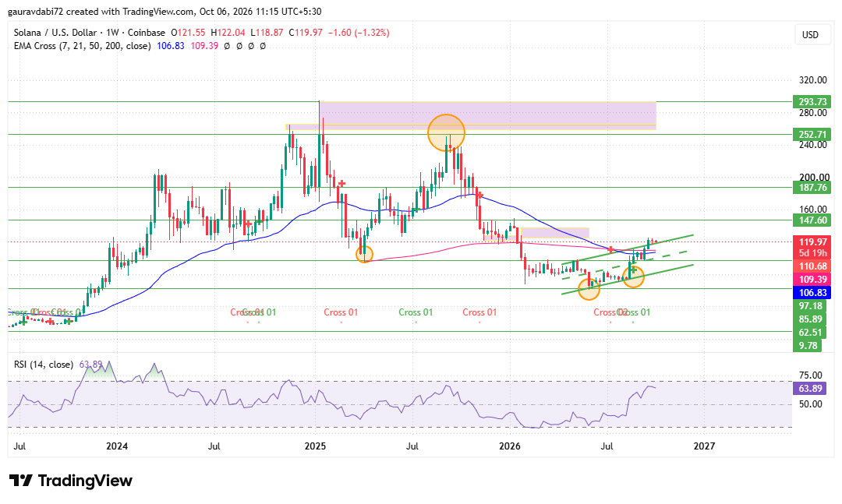
Task: Click the purple 63.89 RSI axis label
Action: [x=809, y=388]
